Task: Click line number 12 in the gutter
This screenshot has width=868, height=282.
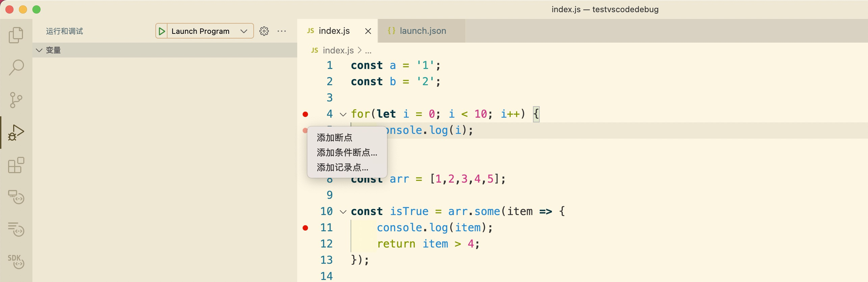Action: [x=326, y=244]
